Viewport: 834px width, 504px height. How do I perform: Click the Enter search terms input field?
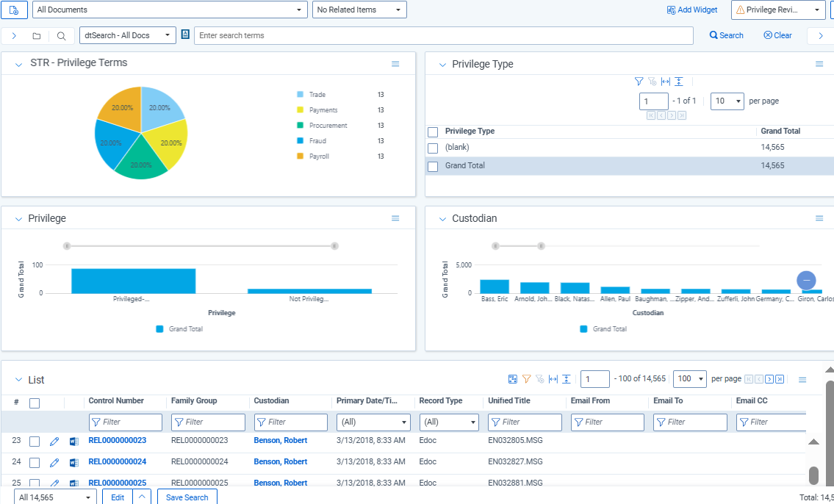444,35
